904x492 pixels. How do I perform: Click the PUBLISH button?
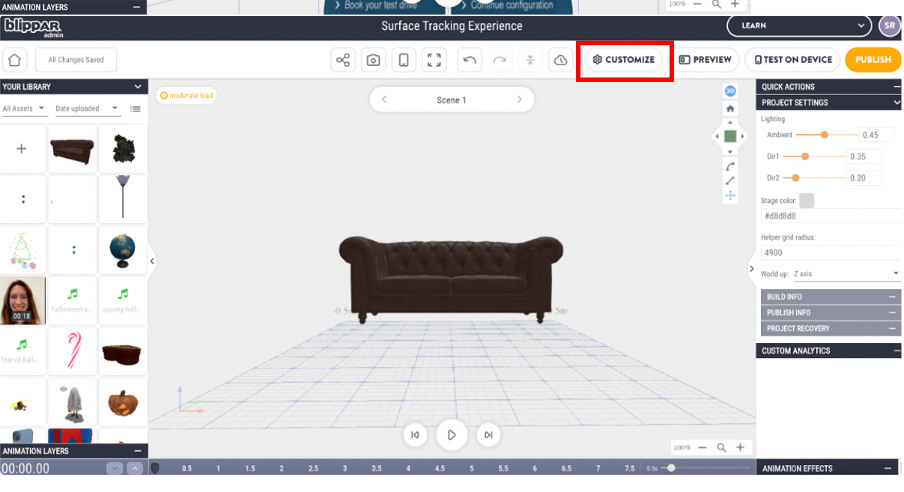[x=873, y=60]
